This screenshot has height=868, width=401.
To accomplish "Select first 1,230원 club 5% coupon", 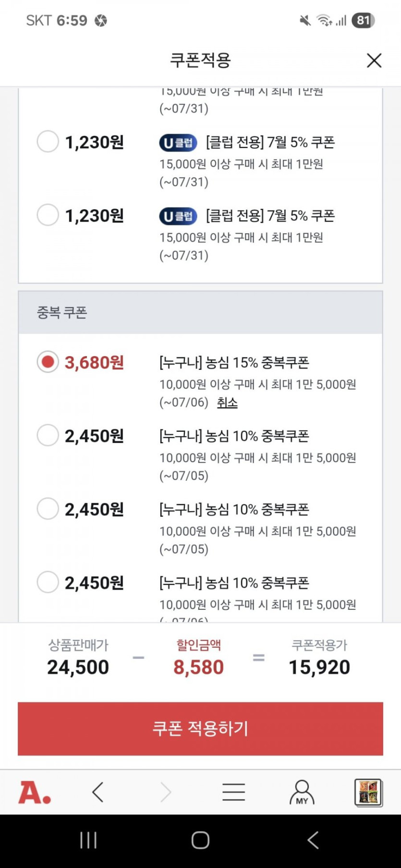I will click(x=48, y=142).
